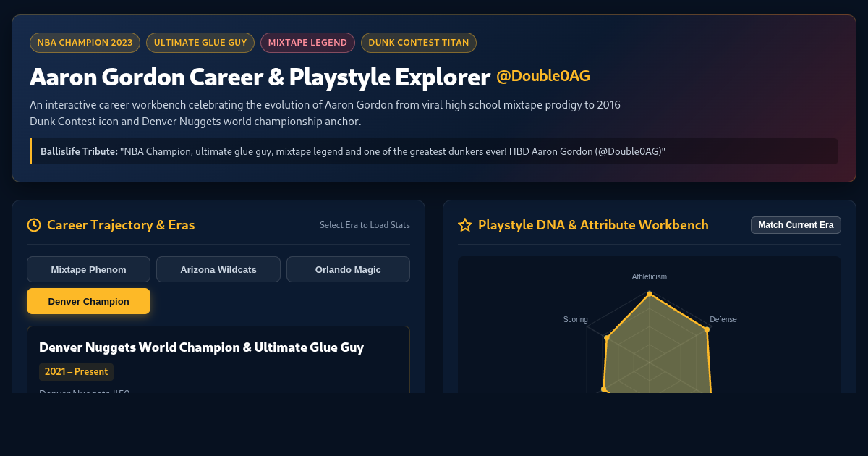The width and height of the screenshot is (868, 456).
Task: Click the clock icon beside Career Trajectory
Action: coord(34,225)
